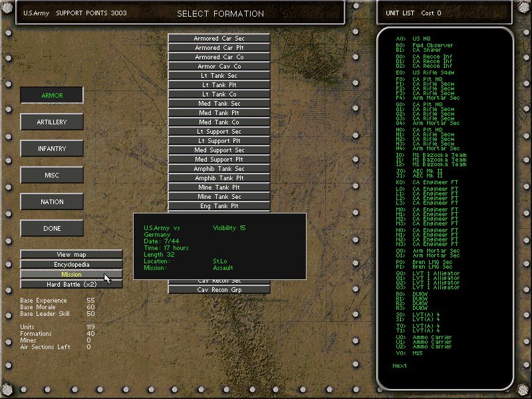Open the INFANTRY unit category
The height and width of the screenshot is (399, 532).
(52, 148)
